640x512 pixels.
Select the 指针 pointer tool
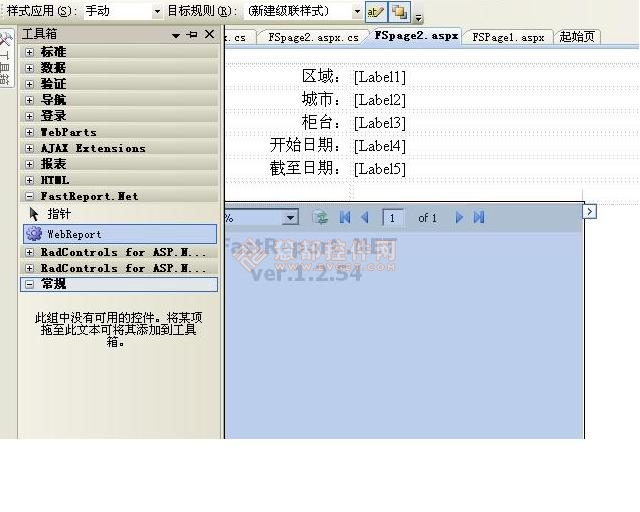(x=34, y=214)
